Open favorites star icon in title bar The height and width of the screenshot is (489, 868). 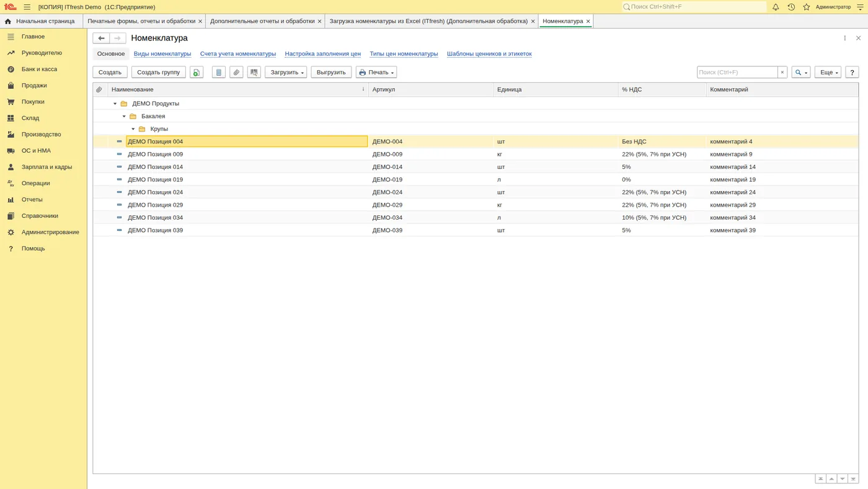807,7
